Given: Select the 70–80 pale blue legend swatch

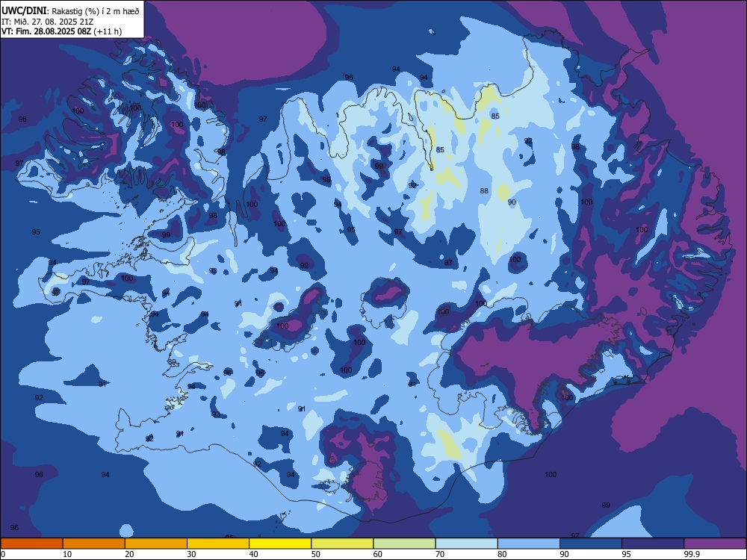Looking at the screenshot, I should coord(466,544).
